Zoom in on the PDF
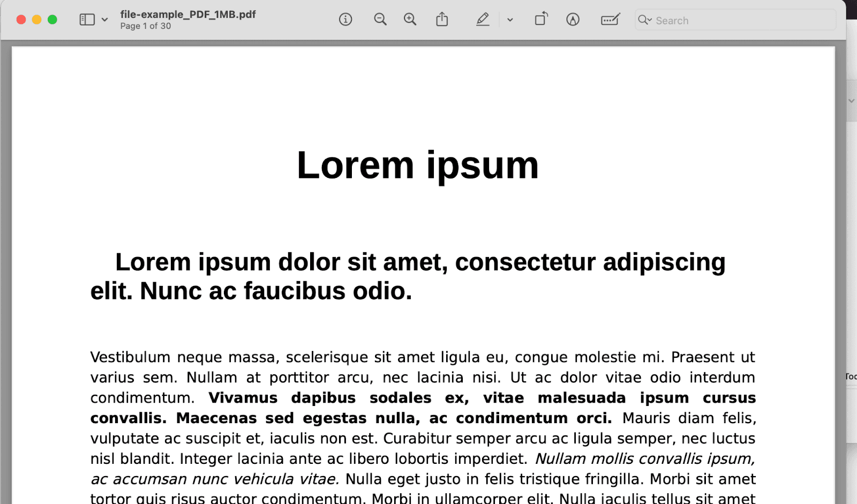The image size is (857, 504). tap(410, 20)
